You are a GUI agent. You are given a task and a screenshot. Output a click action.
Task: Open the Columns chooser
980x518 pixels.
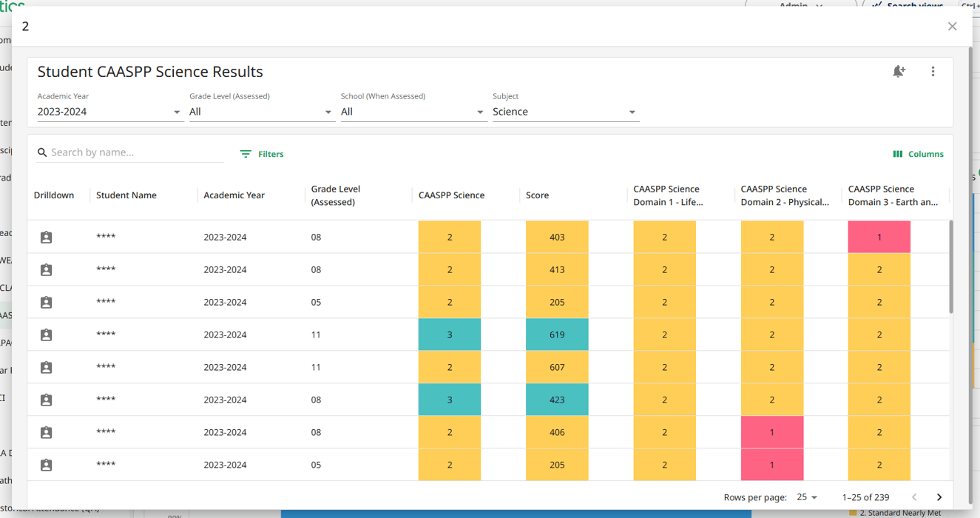tap(918, 154)
